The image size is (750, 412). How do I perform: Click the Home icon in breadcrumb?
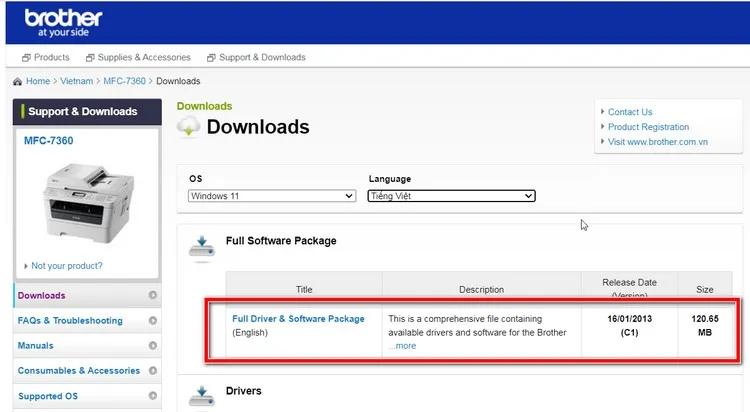18,81
